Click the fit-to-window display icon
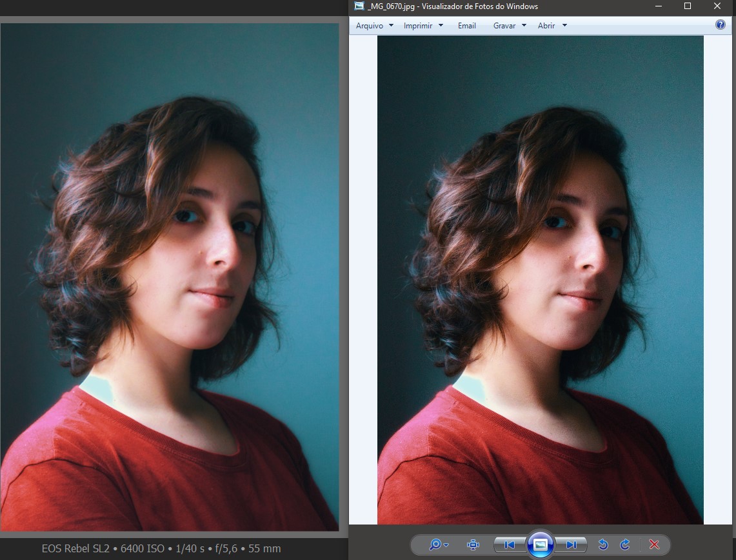Screen dimensions: 736x560 tap(474, 544)
